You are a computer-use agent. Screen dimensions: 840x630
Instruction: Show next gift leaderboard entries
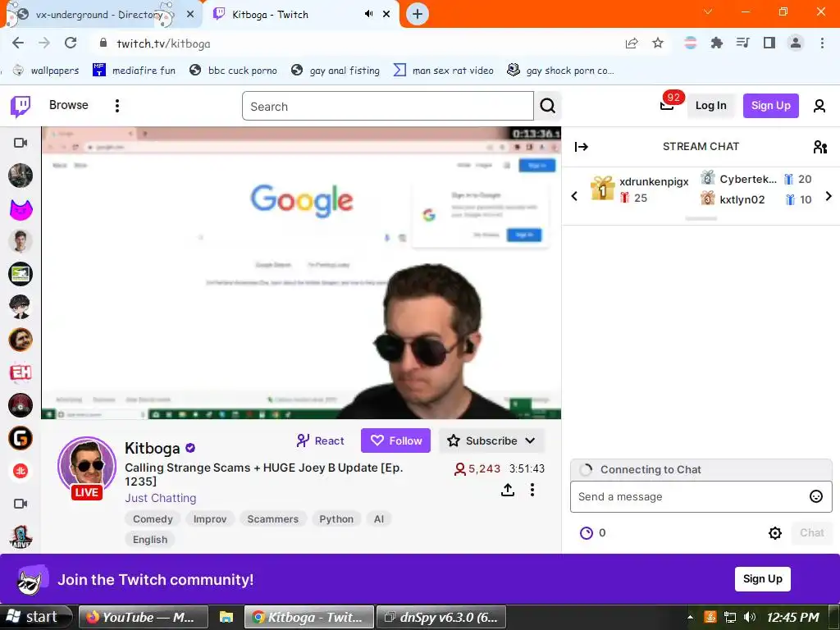pyautogui.click(x=829, y=196)
